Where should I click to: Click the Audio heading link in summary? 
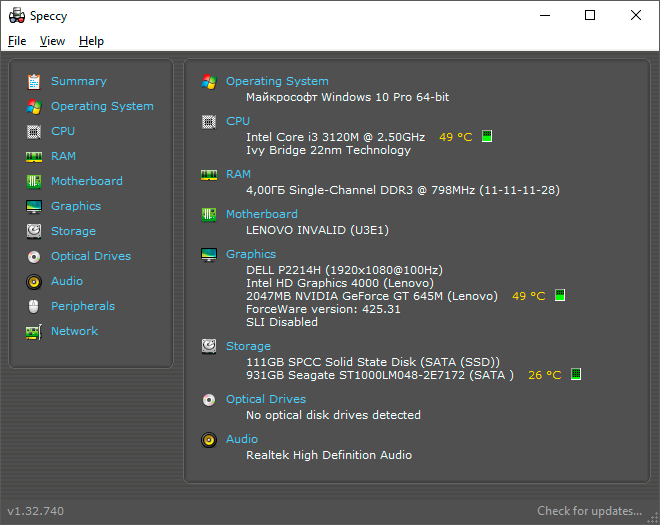tap(242, 439)
